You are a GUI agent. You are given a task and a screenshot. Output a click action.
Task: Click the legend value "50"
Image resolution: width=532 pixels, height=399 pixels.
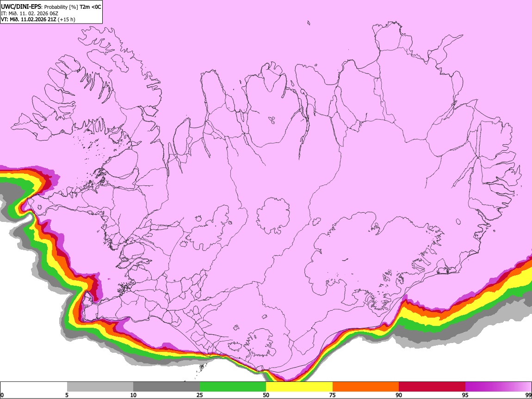[266, 395]
